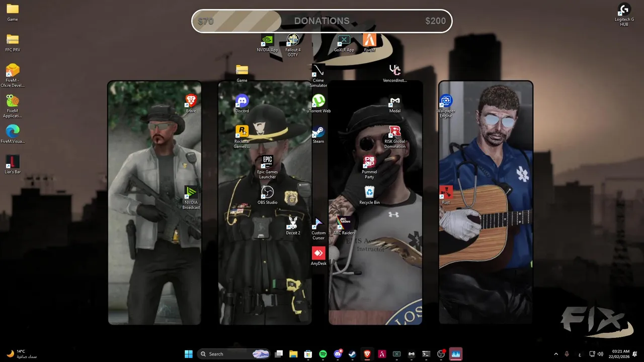Select the Recycle Bin icon
Viewport: 644px width, 362px height.
[369, 196]
